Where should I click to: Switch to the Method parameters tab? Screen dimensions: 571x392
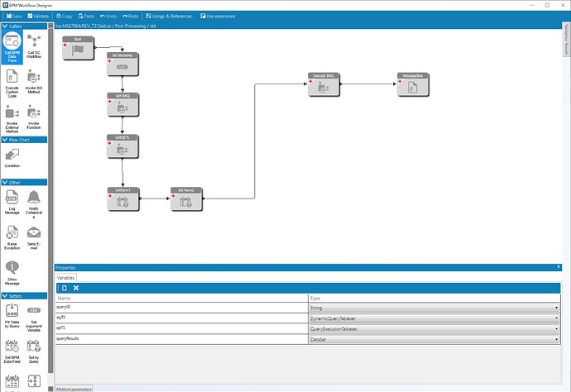tap(74, 389)
